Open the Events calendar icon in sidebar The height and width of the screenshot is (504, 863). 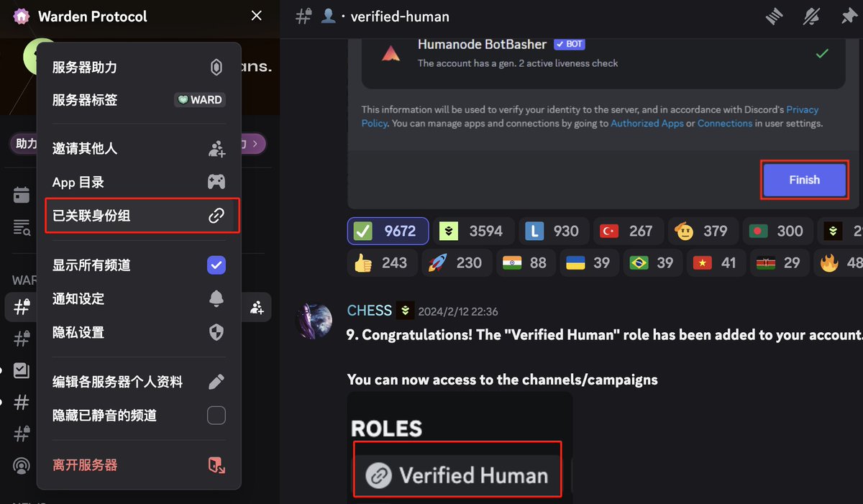tap(22, 195)
